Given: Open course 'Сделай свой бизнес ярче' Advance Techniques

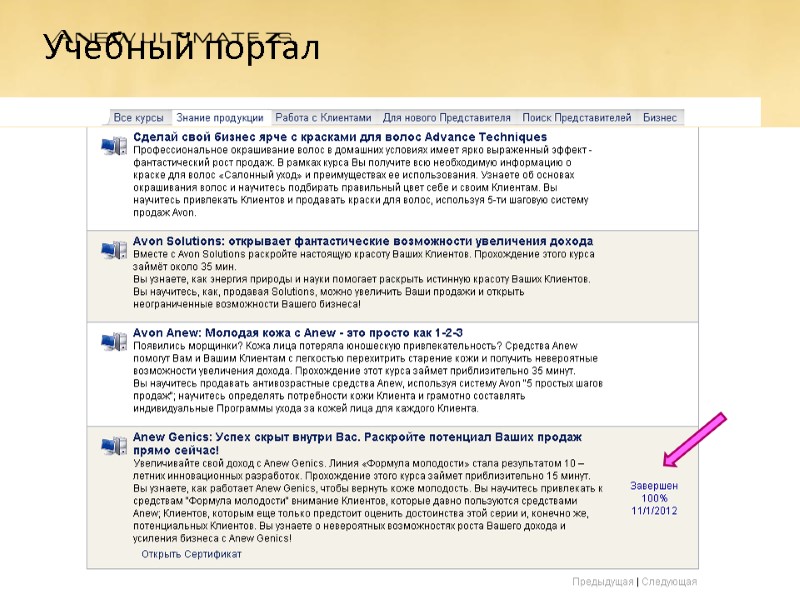Looking at the screenshot, I should pyautogui.click(x=340, y=137).
